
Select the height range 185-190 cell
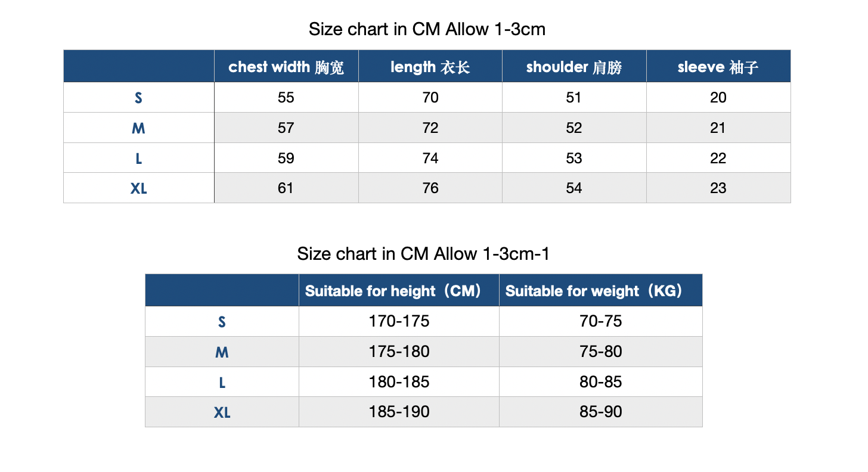pyautogui.click(x=399, y=412)
